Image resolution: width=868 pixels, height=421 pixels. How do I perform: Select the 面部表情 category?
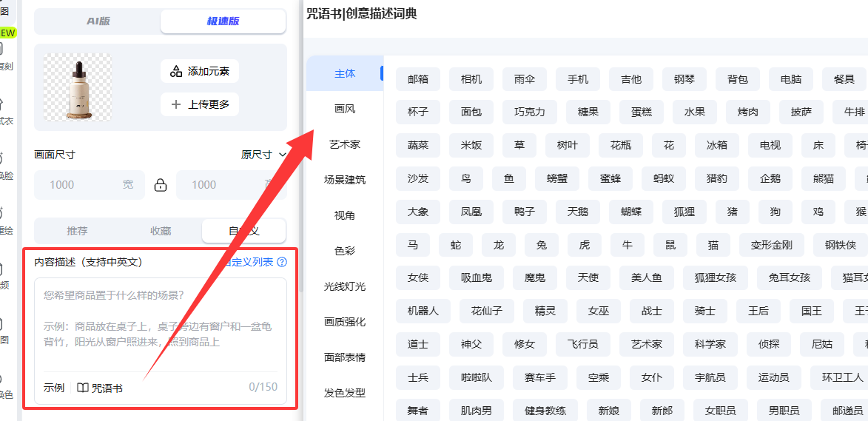[345, 357]
